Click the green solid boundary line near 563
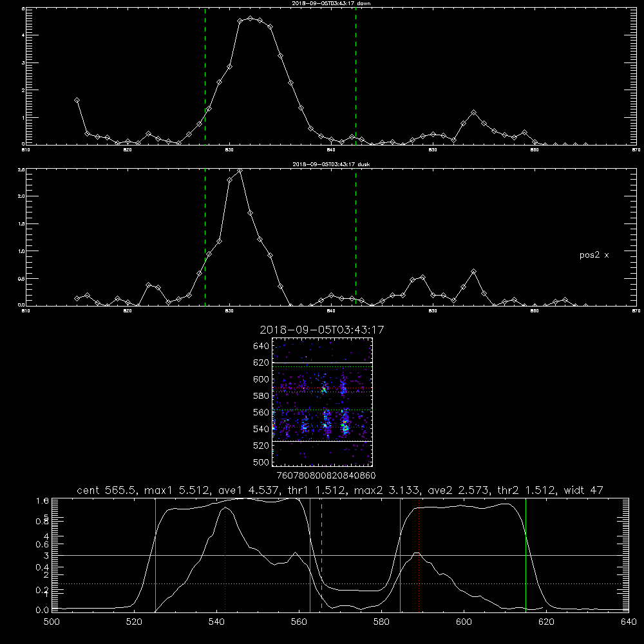The height and width of the screenshot is (644, 644). (x=310, y=555)
